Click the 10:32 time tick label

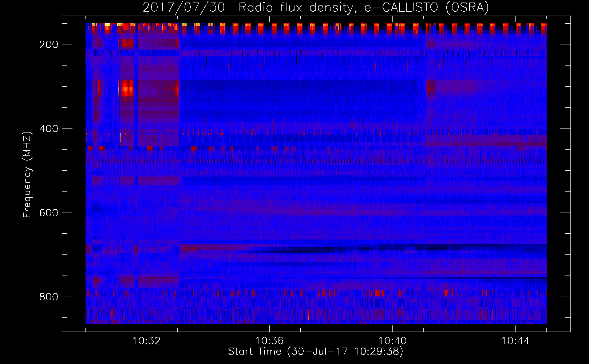pyautogui.click(x=147, y=341)
